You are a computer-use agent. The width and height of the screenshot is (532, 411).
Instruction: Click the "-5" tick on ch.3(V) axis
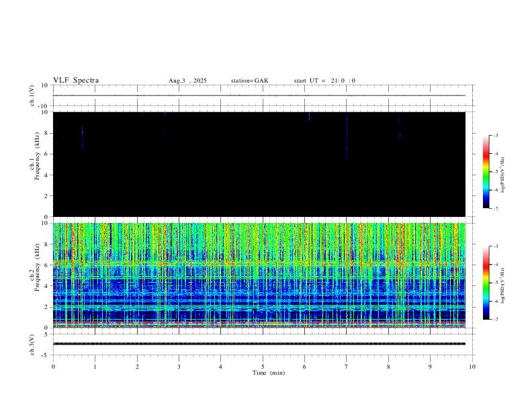click(x=46, y=355)
